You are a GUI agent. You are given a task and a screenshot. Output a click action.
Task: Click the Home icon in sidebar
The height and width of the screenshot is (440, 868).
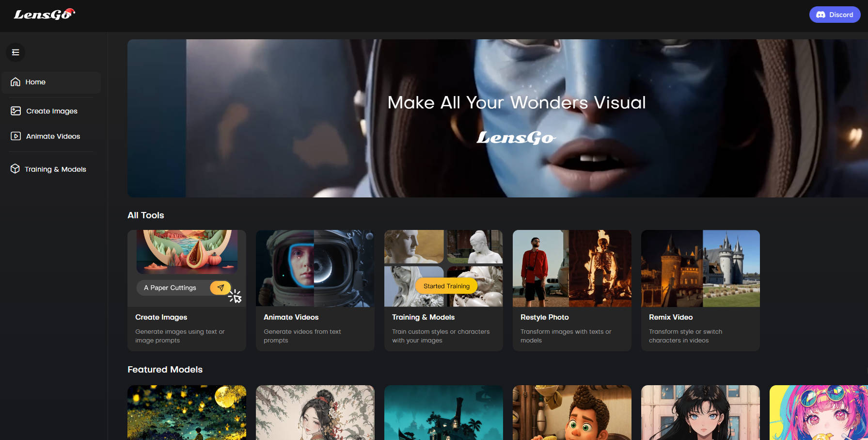coord(16,82)
